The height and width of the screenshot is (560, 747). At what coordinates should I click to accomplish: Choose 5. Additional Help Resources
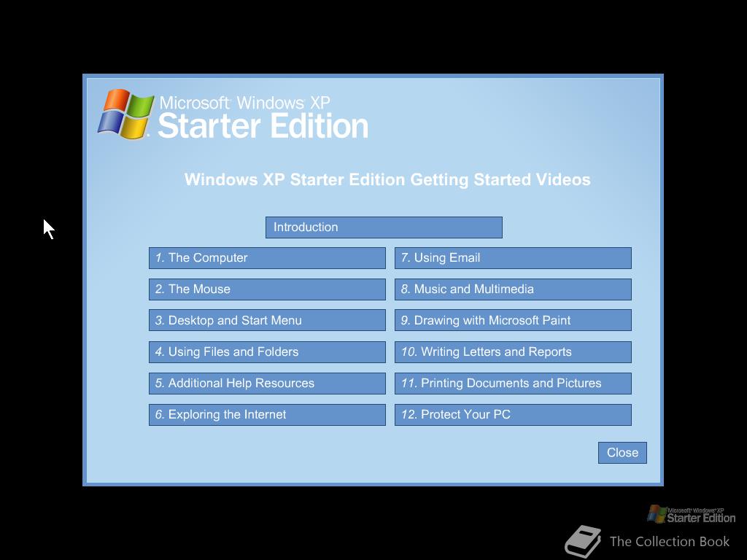point(267,384)
